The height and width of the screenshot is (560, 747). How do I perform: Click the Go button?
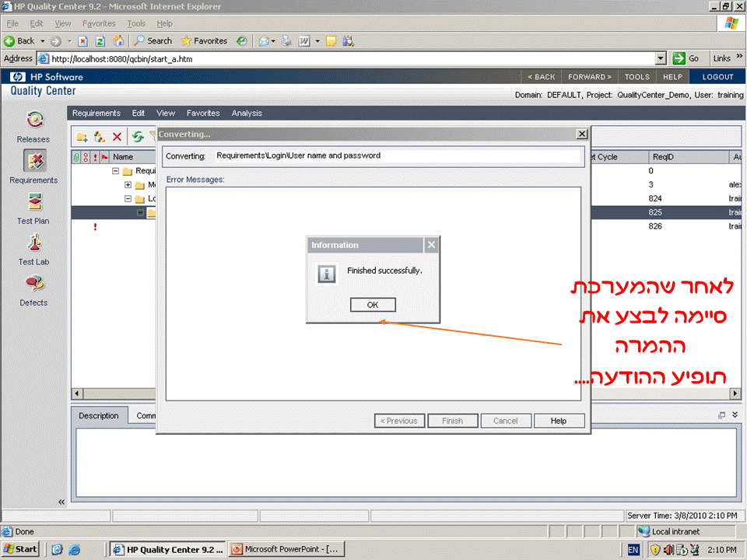click(x=686, y=58)
